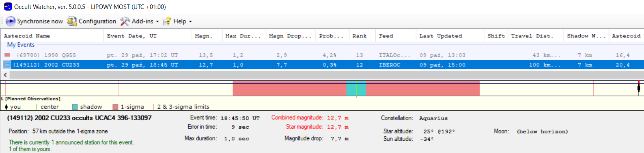Click the L [Planned Observations] label

(x=31, y=99)
